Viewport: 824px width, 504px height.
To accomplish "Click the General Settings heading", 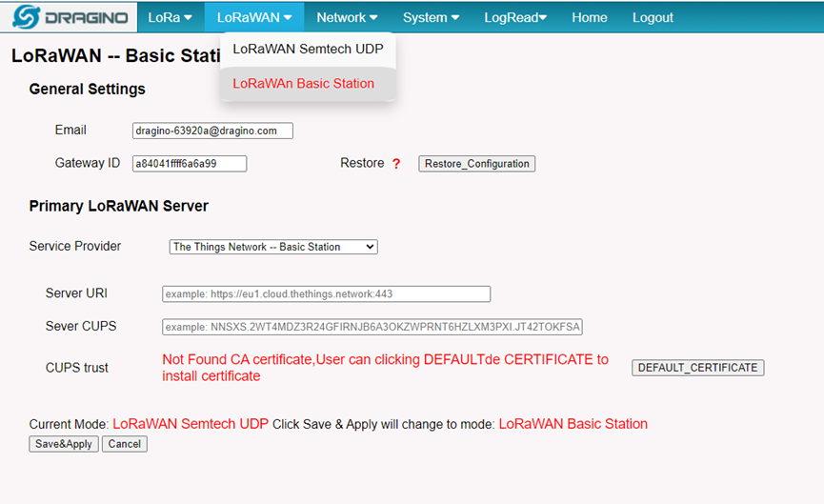I will (x=88, y=89).
